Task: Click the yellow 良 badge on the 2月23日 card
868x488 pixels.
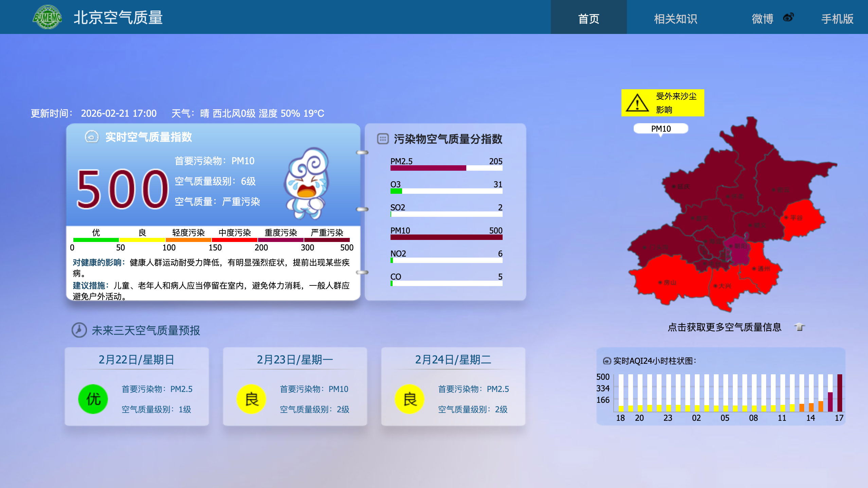Action: 251,399
